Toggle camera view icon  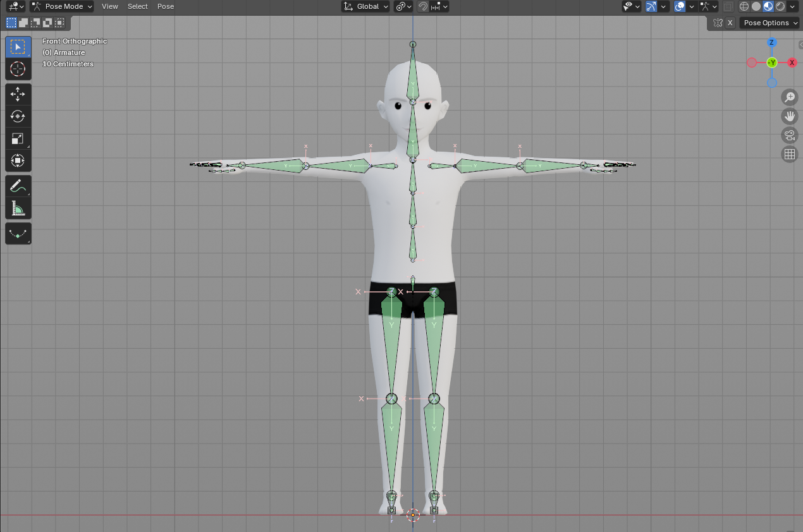click(x=789, y=135)
